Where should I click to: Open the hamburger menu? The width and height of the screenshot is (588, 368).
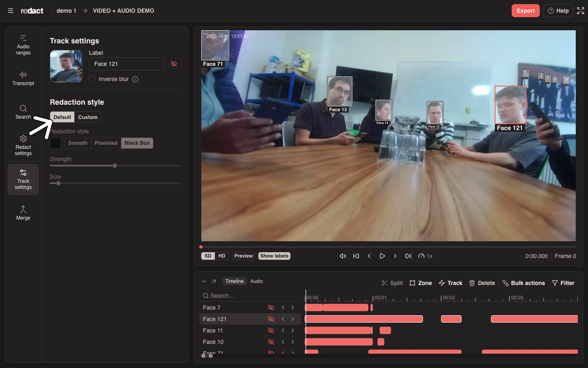point(11,11)
